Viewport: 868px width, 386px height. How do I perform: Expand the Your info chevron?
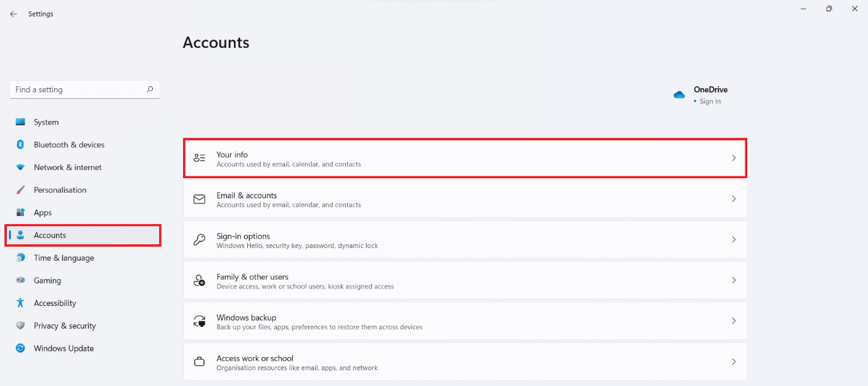733,158
